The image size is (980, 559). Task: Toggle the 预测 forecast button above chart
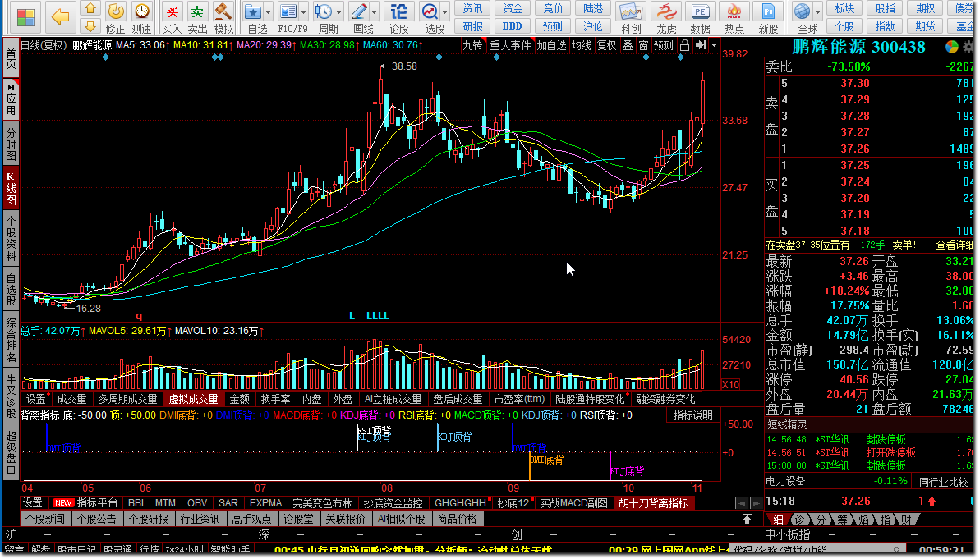664,46
